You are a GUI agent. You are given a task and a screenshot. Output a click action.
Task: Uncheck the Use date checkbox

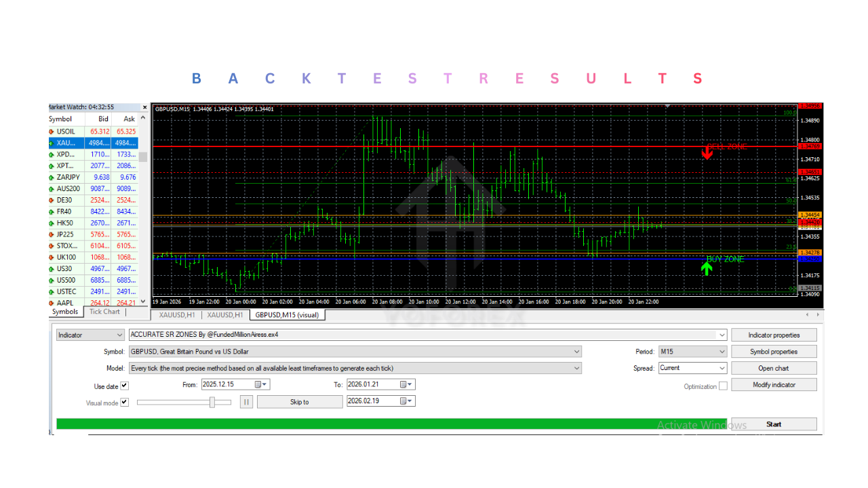[125, 386]
